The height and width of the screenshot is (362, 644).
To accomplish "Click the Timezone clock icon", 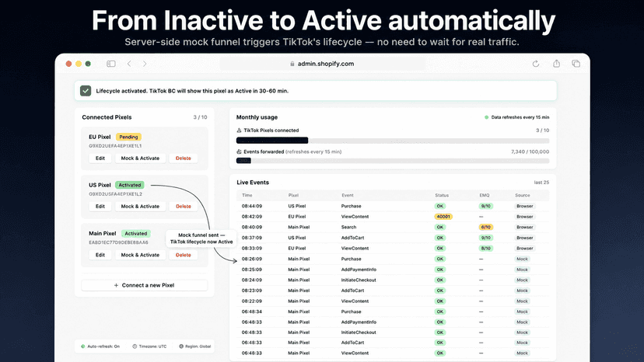I will tap(135, 346).
